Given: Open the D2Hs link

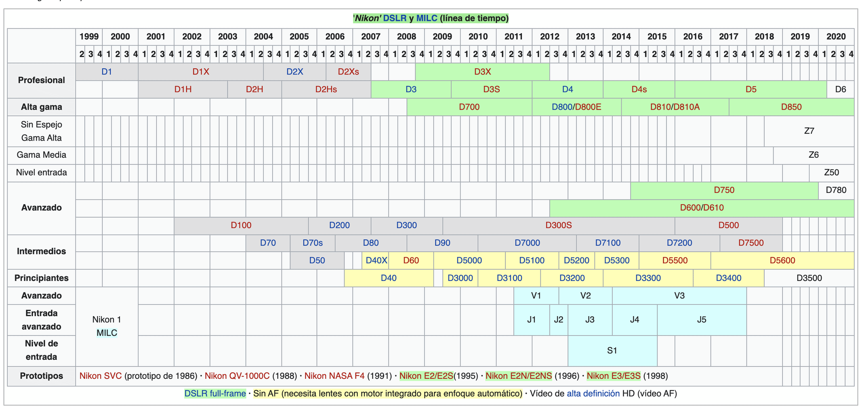Looking at the screenshot, I should click(326, 89).
